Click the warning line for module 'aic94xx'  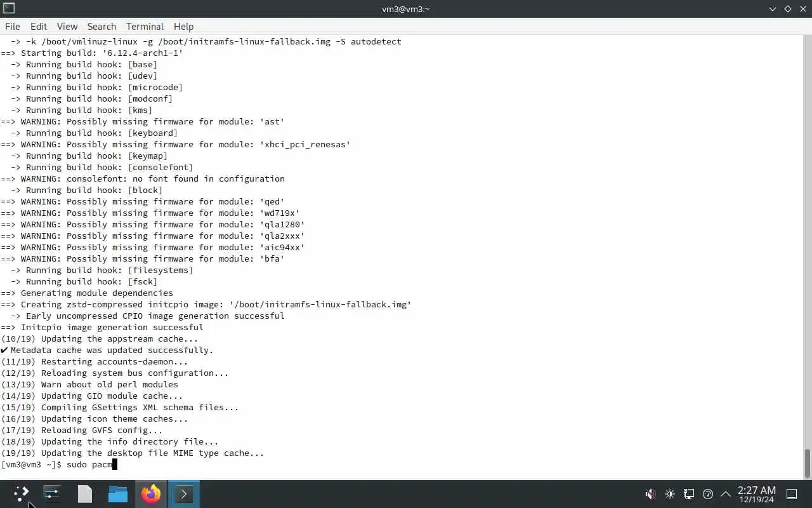(153, 247)
